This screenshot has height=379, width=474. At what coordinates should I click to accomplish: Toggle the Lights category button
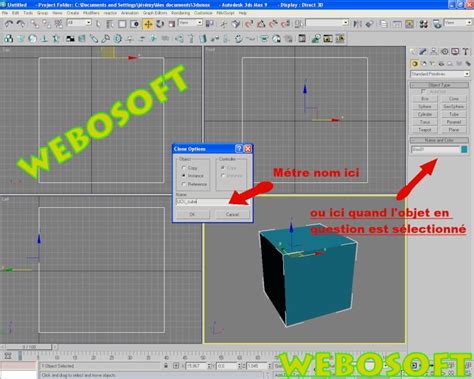coord(432,63)
